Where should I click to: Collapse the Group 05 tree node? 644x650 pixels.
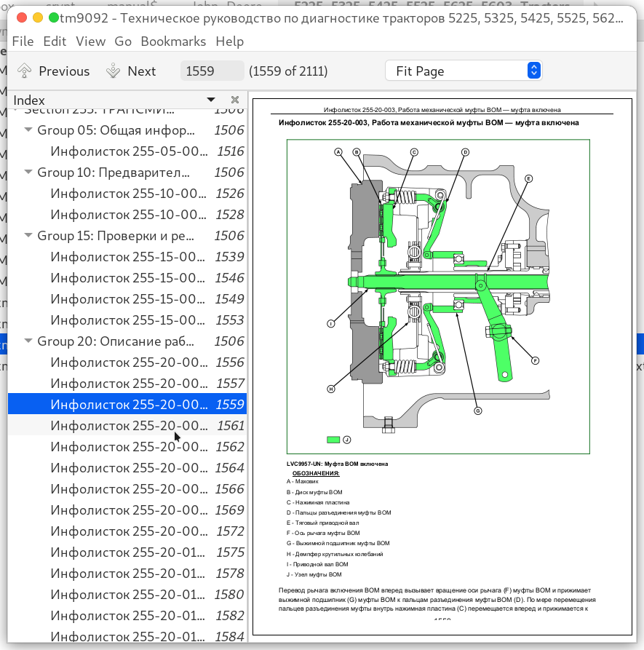pos(28,130)
